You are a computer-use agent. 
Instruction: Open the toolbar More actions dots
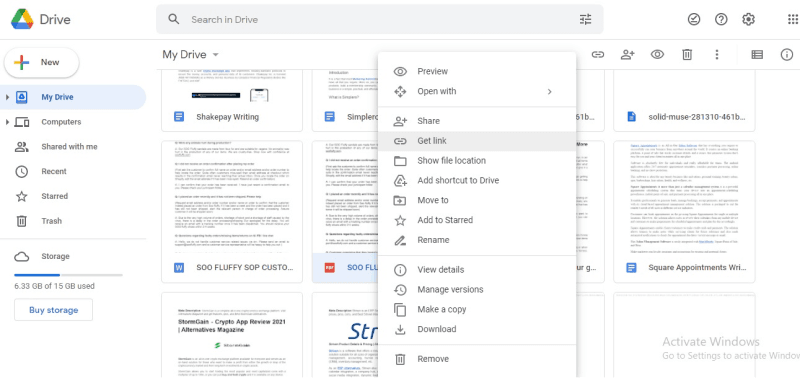717,54
